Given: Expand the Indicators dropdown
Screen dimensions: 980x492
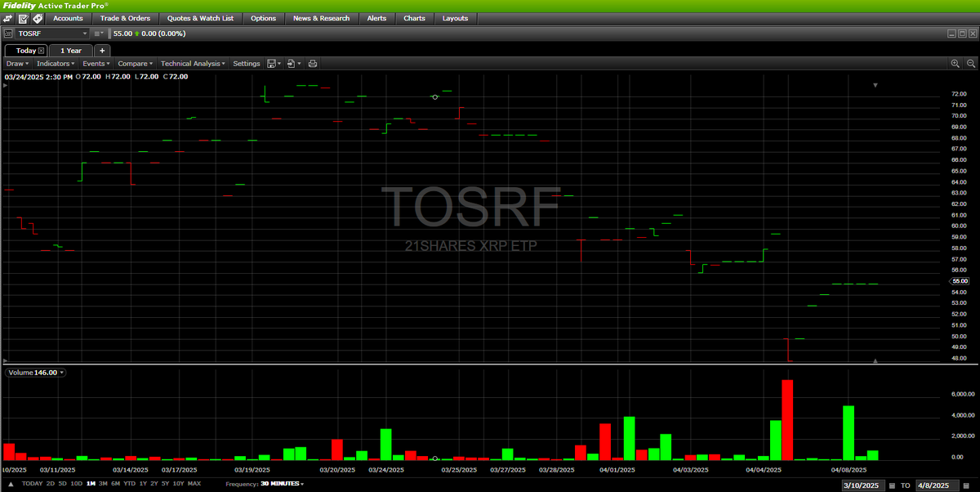Looking at the screenshot, I should pos(56,63).
